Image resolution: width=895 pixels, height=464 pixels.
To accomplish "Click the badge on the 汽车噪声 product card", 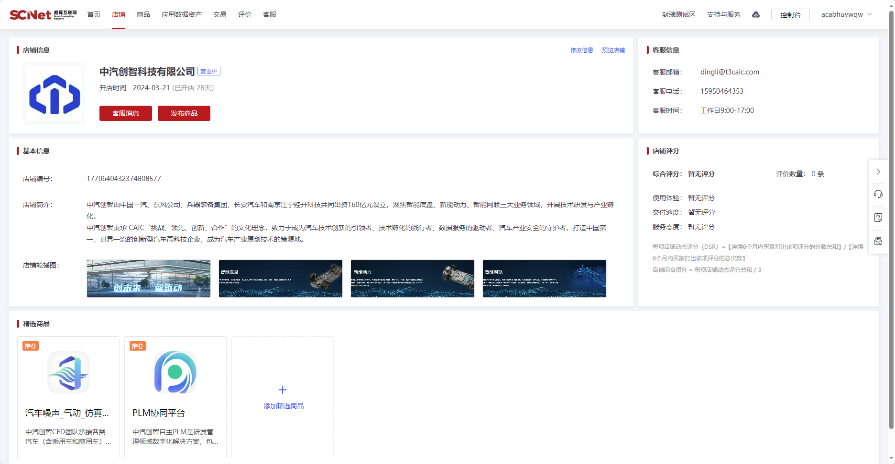I will point(30,346).
